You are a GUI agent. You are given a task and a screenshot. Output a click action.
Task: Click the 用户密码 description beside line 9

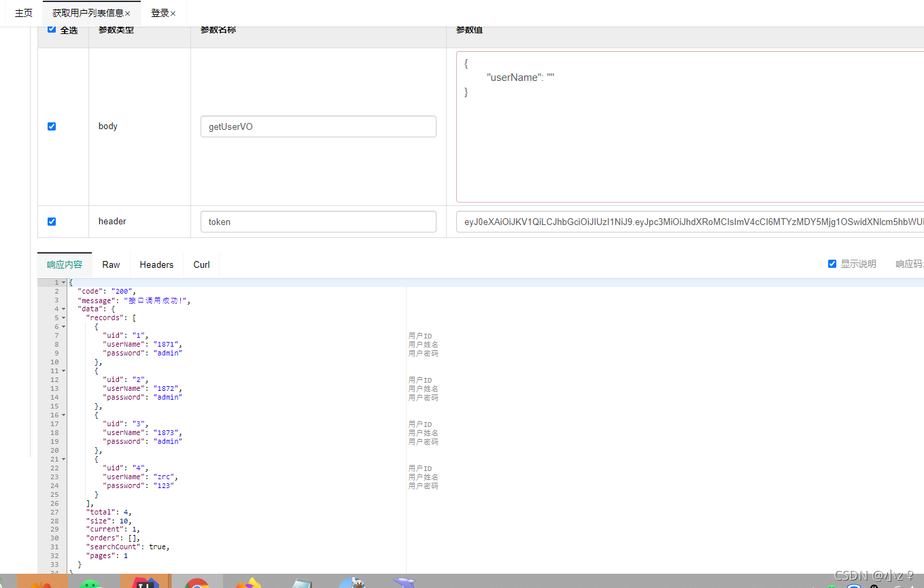coord(424,353)
